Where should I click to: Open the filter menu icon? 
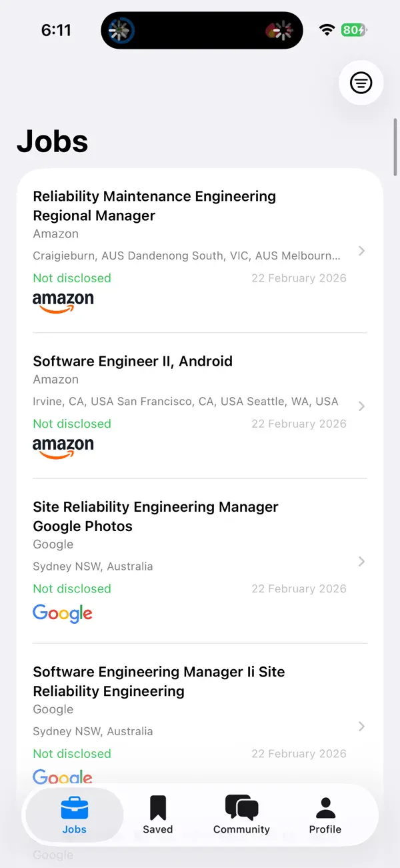tap(361, 83)
